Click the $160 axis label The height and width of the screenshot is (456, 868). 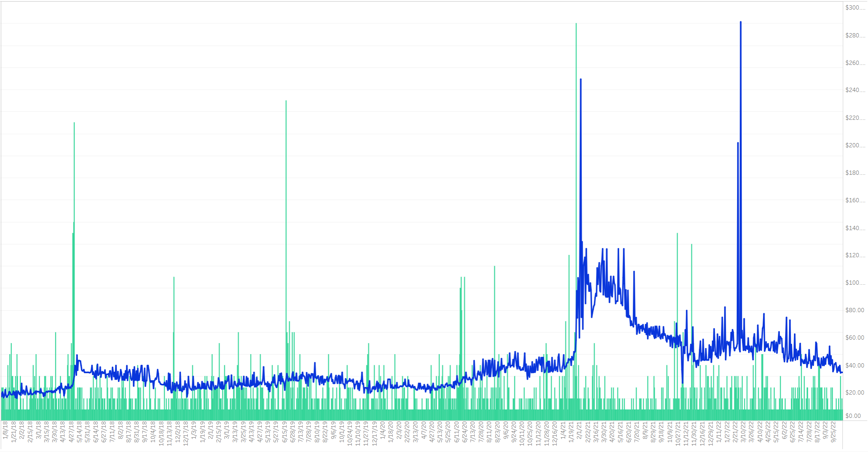855,200
